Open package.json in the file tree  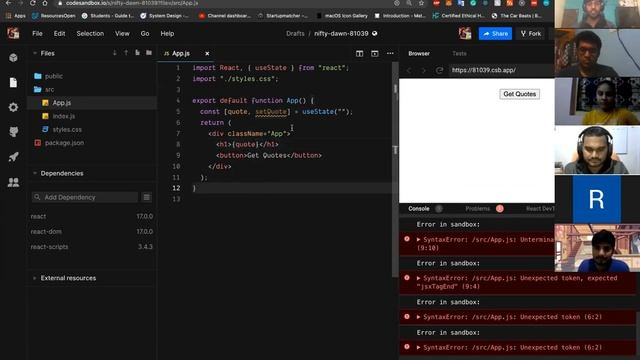92,143
